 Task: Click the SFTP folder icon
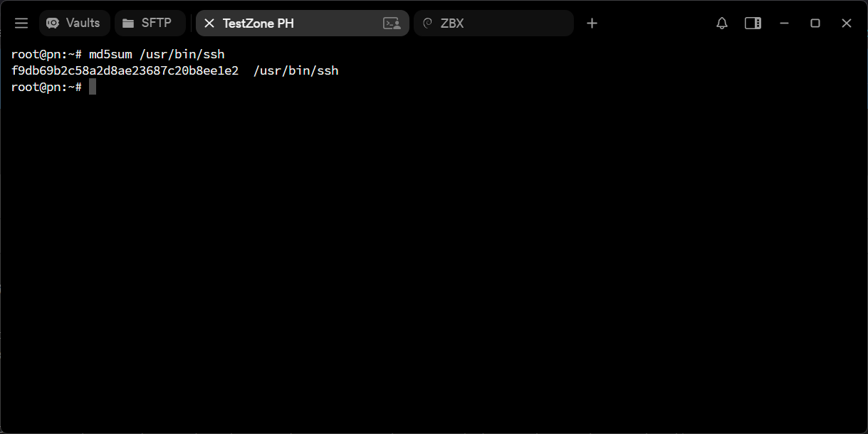click(x=128, y=23)
